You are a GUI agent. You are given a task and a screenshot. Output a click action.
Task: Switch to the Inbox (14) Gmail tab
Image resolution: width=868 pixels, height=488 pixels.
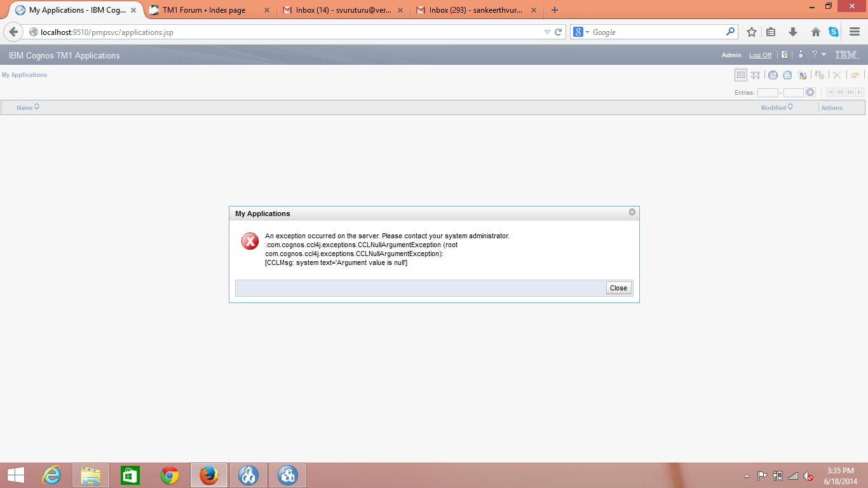coord(344,10)
